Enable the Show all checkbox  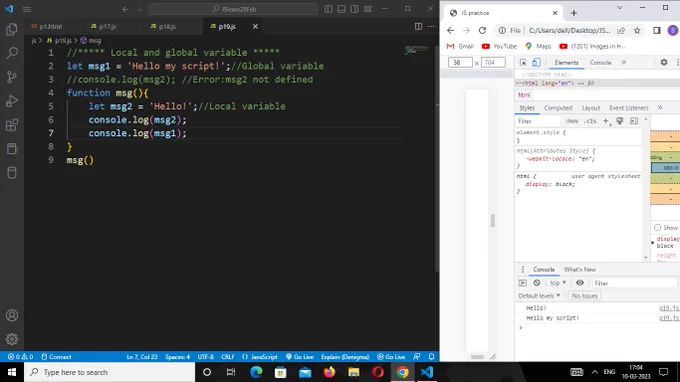pyautogui.click(x=657, y=228)
